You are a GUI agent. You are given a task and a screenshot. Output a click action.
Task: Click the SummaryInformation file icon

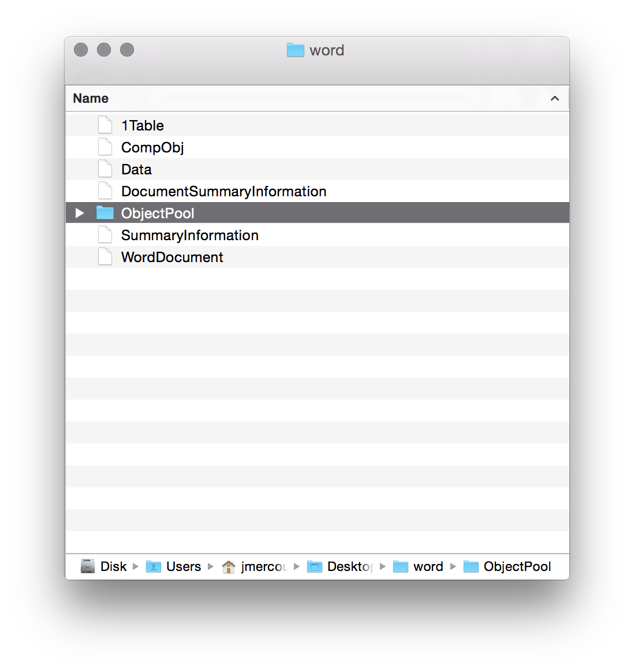(105, 235)
